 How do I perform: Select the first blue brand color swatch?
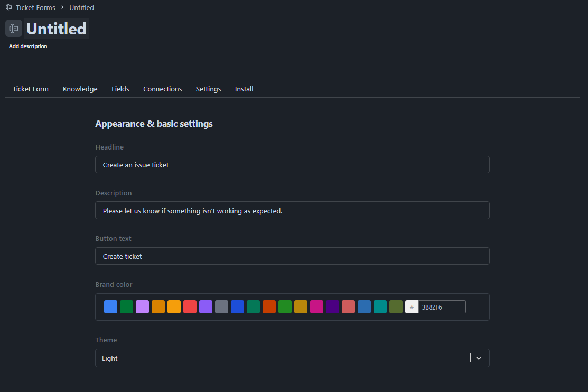[110, 306]
